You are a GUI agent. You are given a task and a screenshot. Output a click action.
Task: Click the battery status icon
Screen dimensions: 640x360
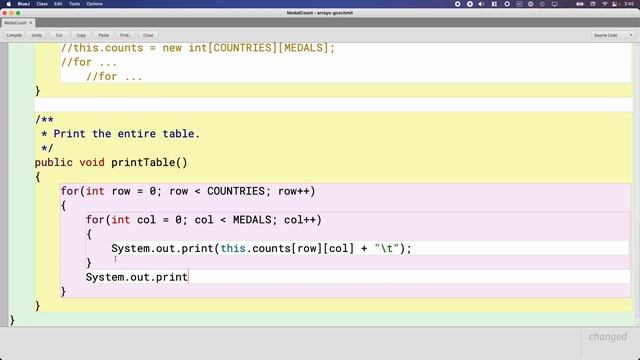pyautogui.click(x=580, y=4)
